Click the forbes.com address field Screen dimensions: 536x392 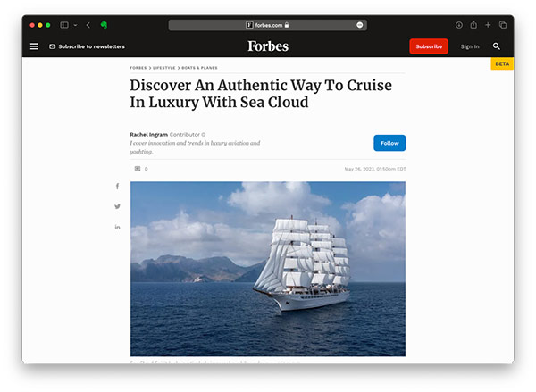(x=268, y=25)
